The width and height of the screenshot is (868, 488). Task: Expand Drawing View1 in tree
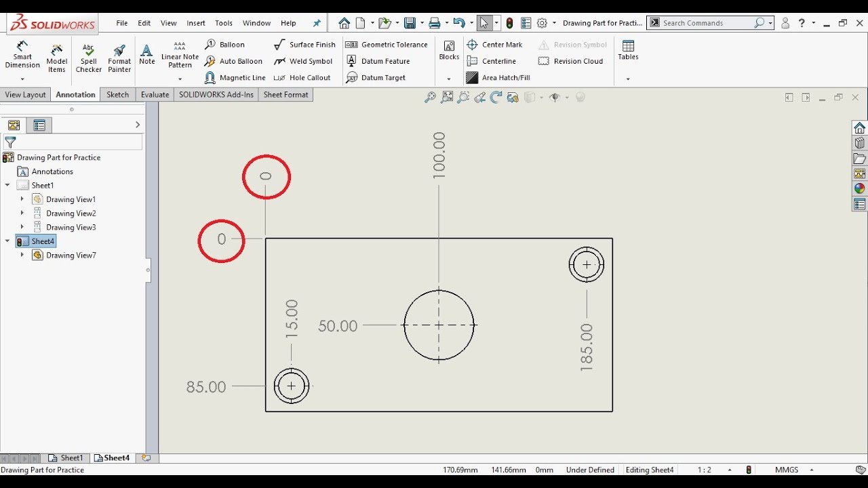(x=22, y=199)
